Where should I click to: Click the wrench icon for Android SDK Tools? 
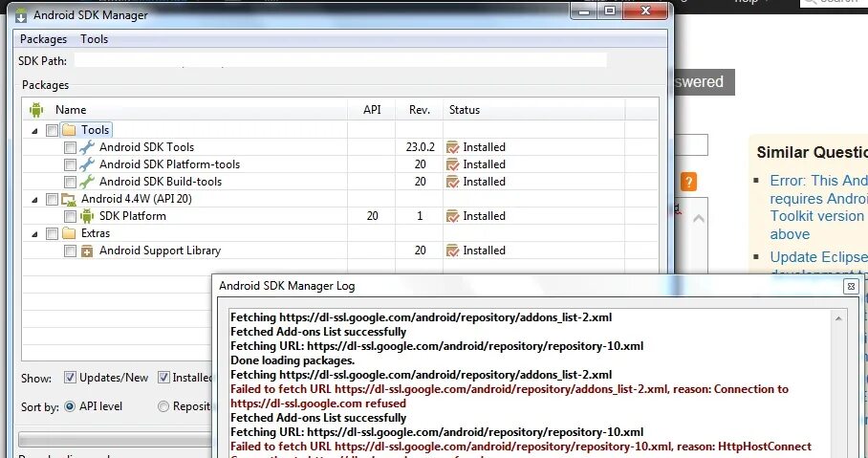point(87,147)
